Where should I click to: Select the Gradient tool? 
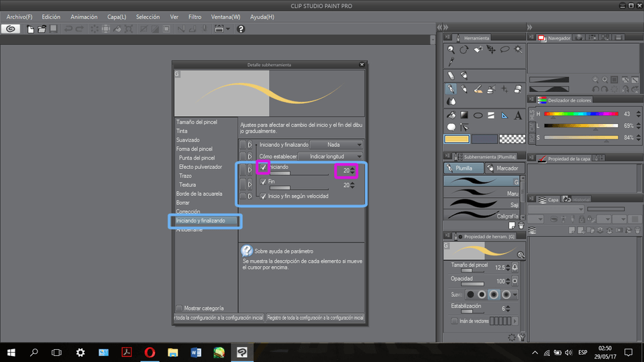click(x=464, y=115)
